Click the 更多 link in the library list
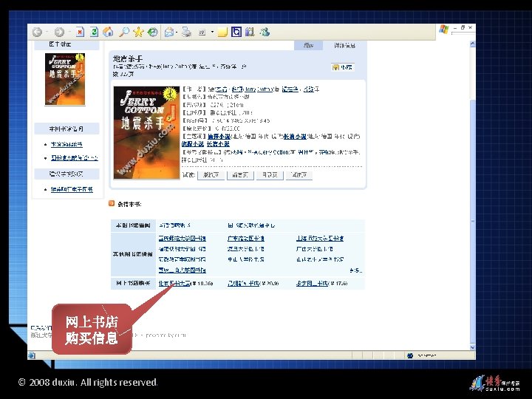Image resolution: width=532 pixels, height=399 pixels. [x=355, y=270]
